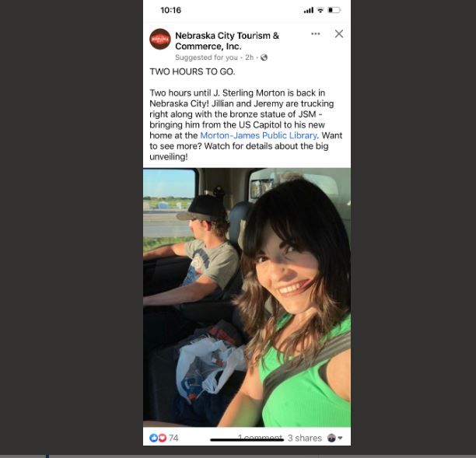Image resolution: width=476 pixels, height=458 pixels.
Task: Click the public globe privacy icon
Action: pos(264,58)
